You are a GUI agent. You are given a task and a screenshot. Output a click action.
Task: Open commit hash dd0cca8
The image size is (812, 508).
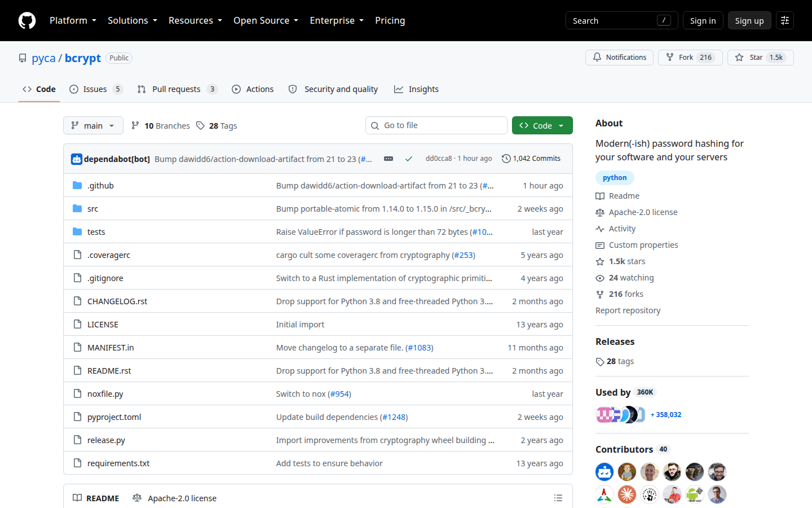pos(439,159)
